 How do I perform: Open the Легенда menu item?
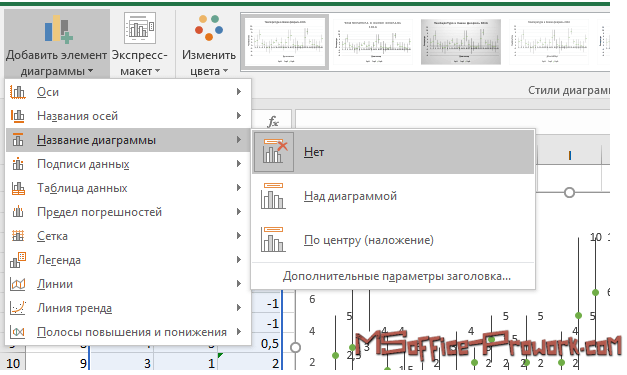point(128,260)
